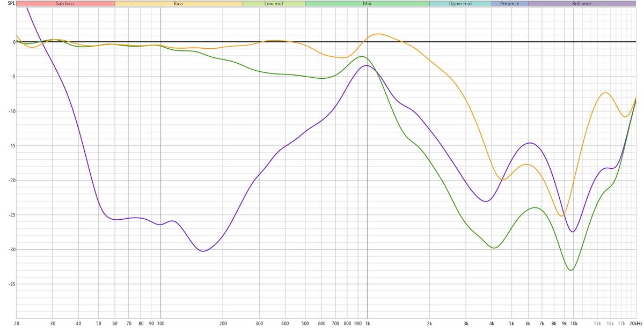Click the orange curve's peak near 14k
Screen dimensions: 644x328
click(x=605, y=93)
